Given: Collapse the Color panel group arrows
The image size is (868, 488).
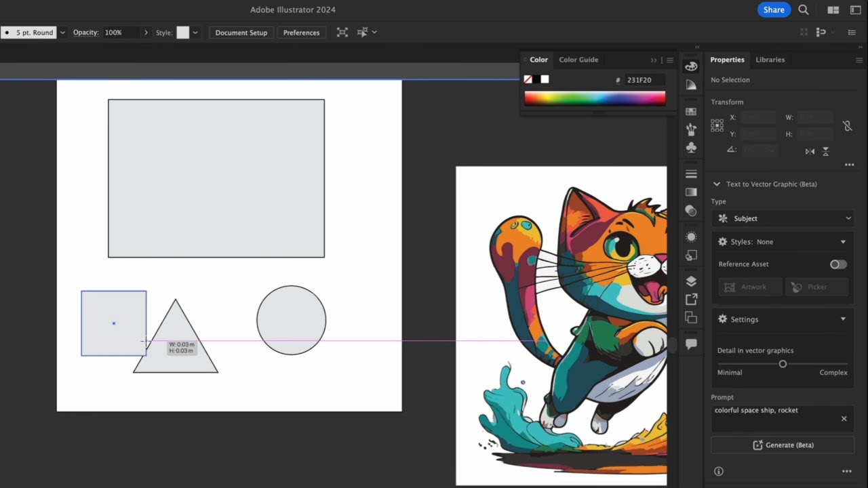Looking at the screenshot, I should (x=654, y=60).
